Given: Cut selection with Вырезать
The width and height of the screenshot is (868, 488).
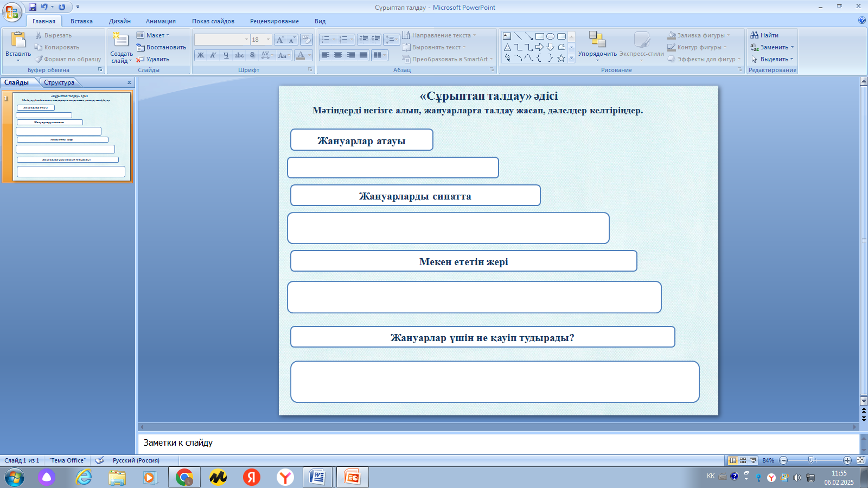Looking at the screenshot, I should pos(53,35).
